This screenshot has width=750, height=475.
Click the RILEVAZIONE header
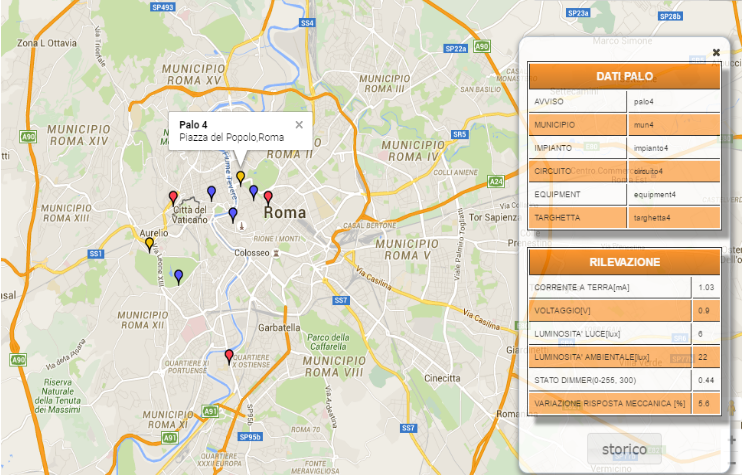(624, 262)
